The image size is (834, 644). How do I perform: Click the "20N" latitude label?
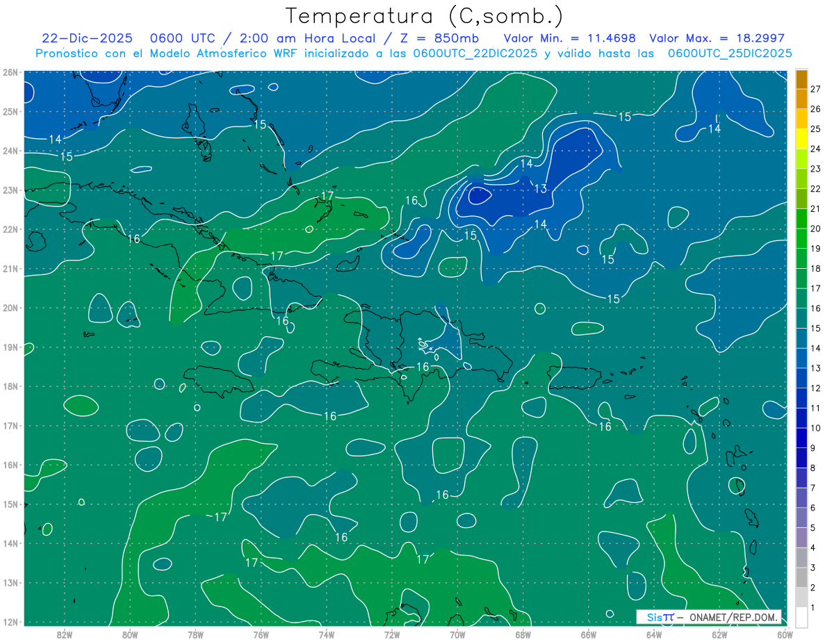click(10, 308)
